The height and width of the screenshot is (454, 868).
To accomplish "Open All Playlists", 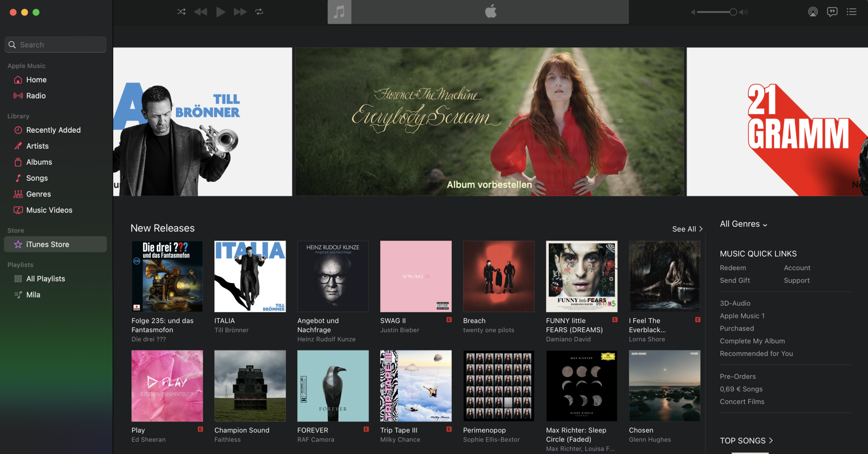I will click(x=56, y=279).
